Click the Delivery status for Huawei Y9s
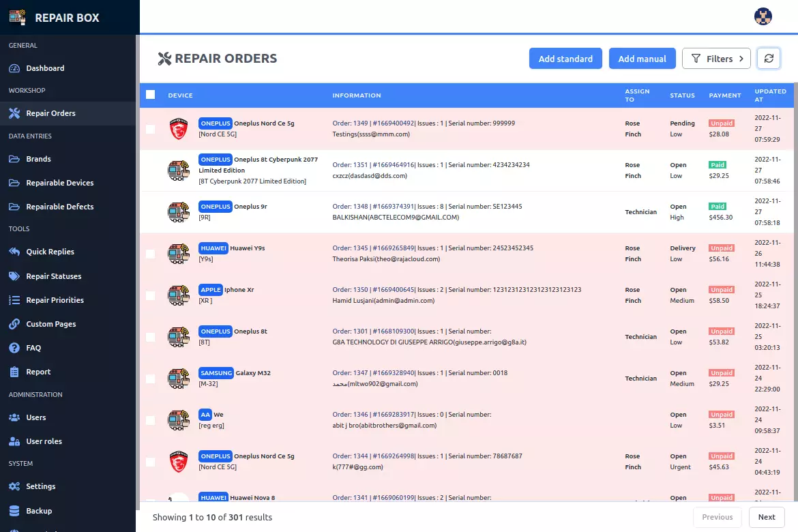This screenshot has height=532, width=798. [683, 248]
